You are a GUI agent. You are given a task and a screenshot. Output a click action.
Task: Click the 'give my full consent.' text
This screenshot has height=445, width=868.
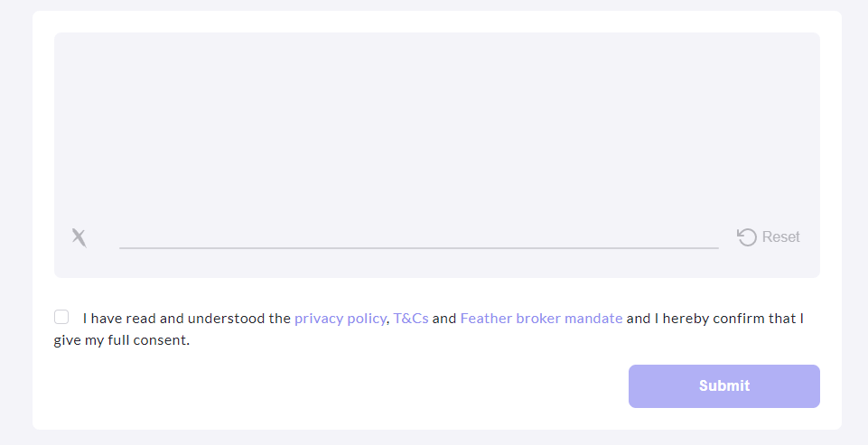(122, 339)
